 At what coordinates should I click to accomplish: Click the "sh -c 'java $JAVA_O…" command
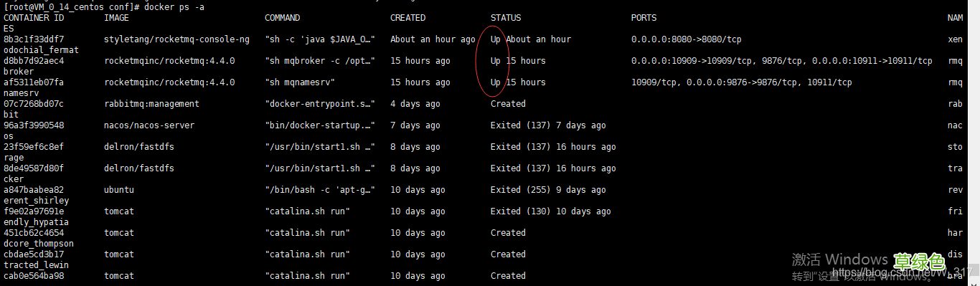[320, 39]
